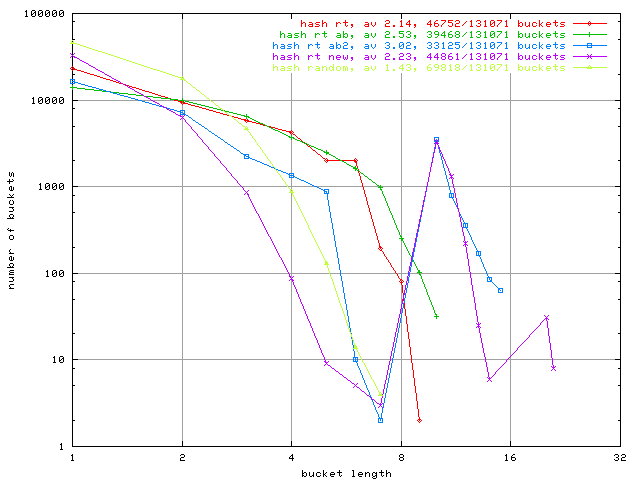The image size is (640, 480).
Task: Click legend entry 'hash rt ab2, av 3.02'
Action: pos(342,46)
